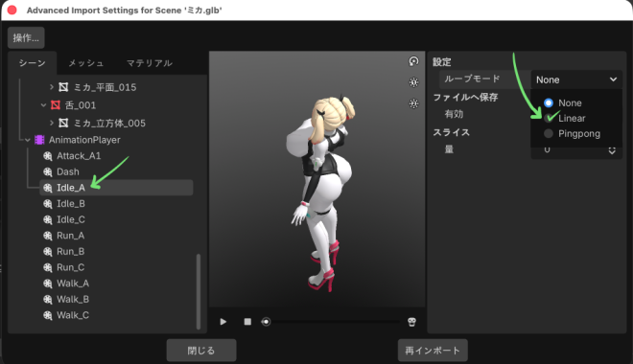Click the mesh icon of ミカ_立方体_005
This screenshot has height=364, width=633.
[63, 123]
